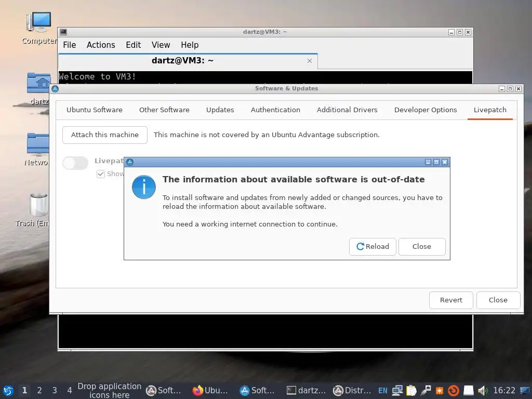Click show desktop icon at panel end

coord(525,391)
